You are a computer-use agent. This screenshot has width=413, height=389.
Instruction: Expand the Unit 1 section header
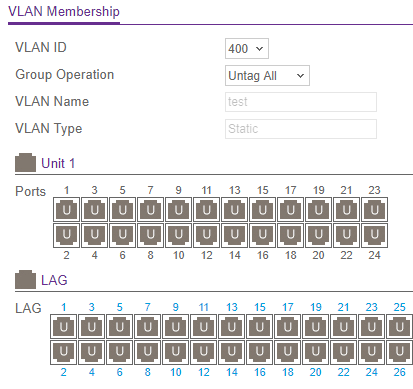pyautogui.click(x=58, y=163)
